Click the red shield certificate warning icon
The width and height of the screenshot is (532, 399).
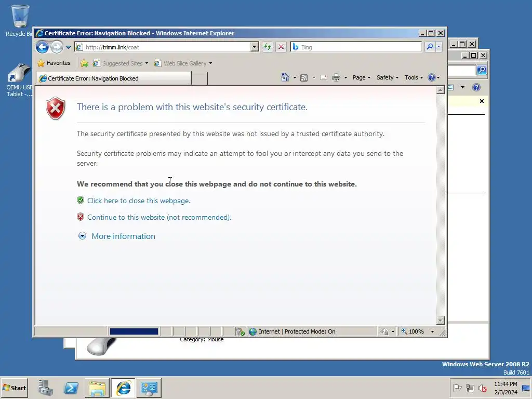pos(55,108)
